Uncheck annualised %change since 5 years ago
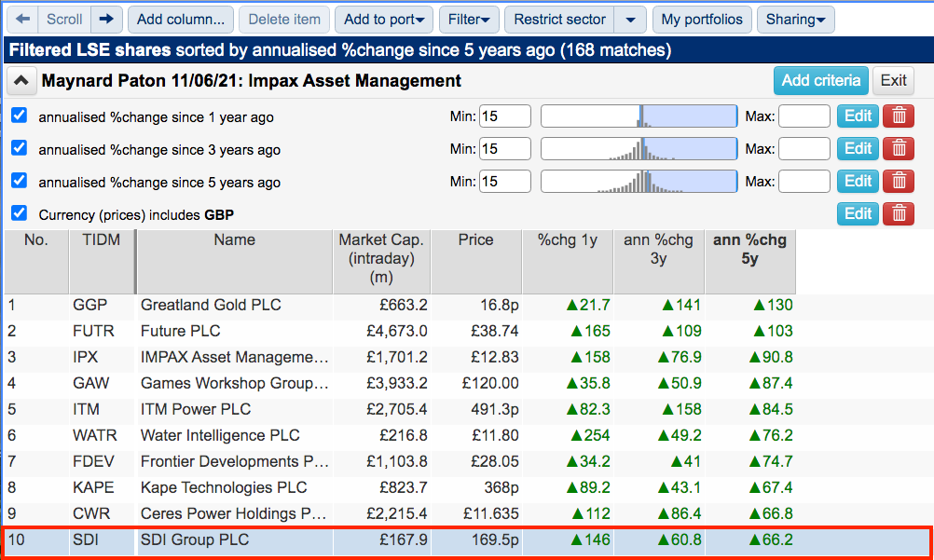The height and width of the screenshot is (560, 934). coord(19,181)
